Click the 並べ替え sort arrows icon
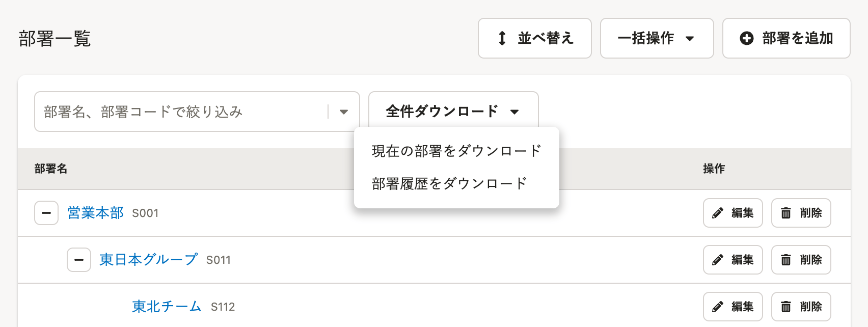The width and height of the screenshot is (868, 327). click(x=502, y=38)
